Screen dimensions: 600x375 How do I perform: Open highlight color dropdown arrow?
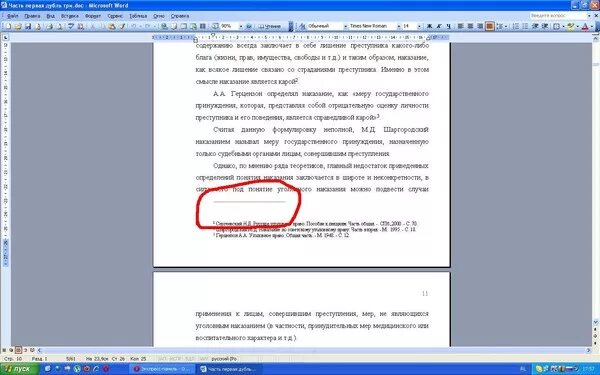(x=577, y=26)
